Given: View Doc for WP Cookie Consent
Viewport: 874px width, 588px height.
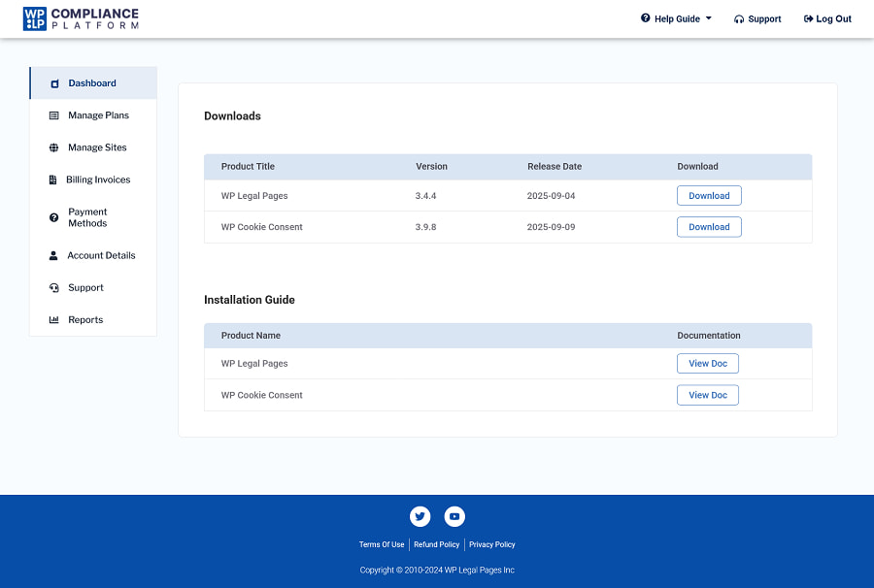Looking at the screenshot, I should click(x=708, y=395).
